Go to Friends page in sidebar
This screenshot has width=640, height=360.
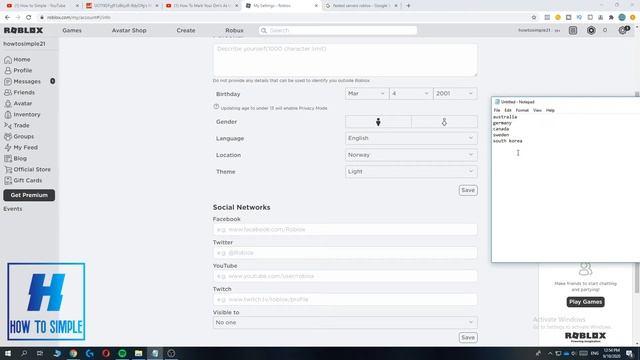point(19,93)
